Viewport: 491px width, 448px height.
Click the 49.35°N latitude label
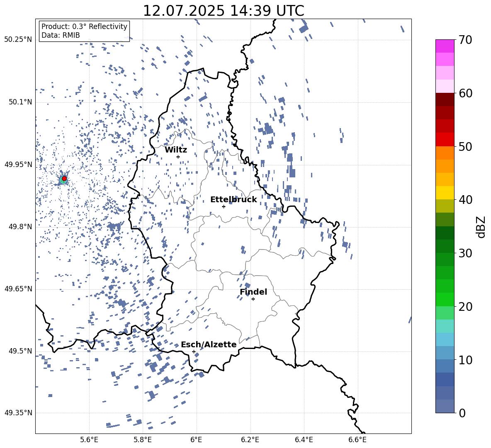18,413
